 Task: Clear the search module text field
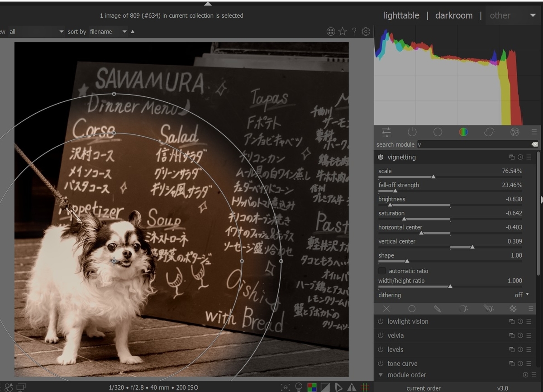[534, 144]
